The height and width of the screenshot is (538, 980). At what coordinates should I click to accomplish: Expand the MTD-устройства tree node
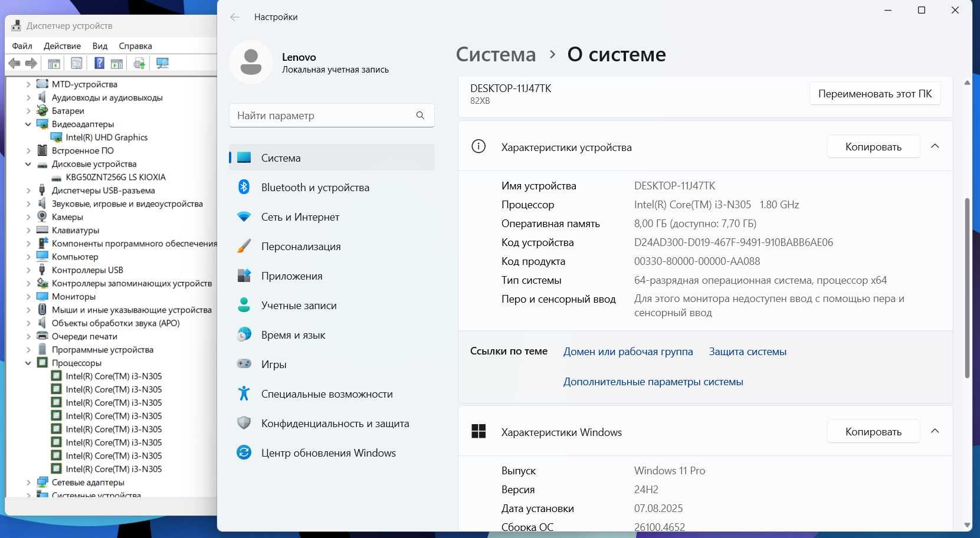[x=28, y=84]
